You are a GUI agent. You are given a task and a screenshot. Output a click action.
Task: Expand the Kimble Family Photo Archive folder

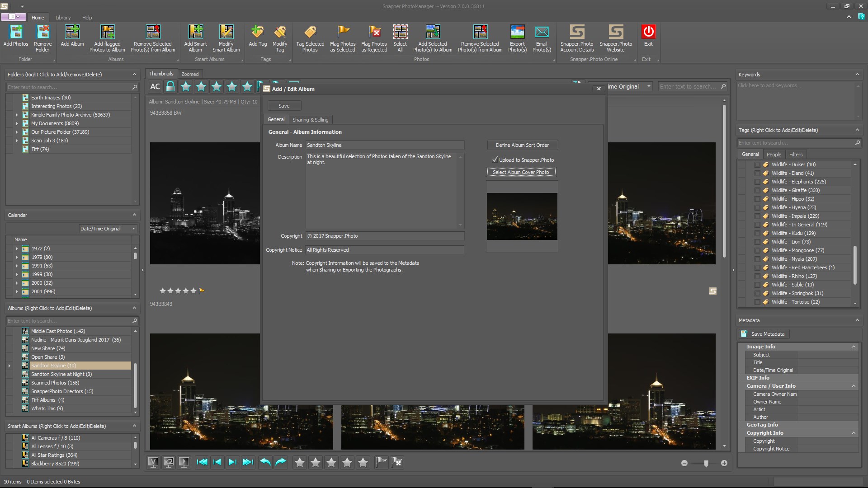[17, 115]
